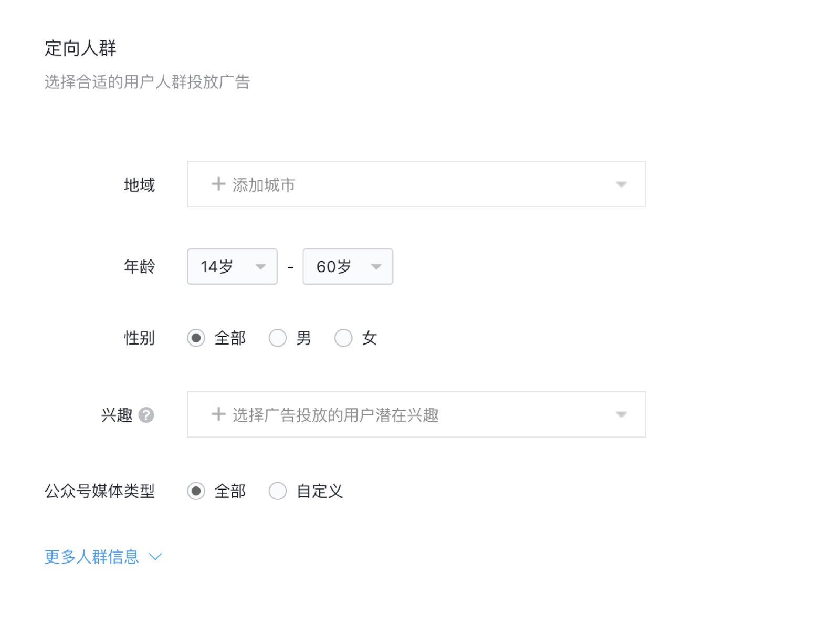The height and width of the screenshot is (635, 840).
Task: Click the caret arrow in 地域 field
Action: pos(621,184)
